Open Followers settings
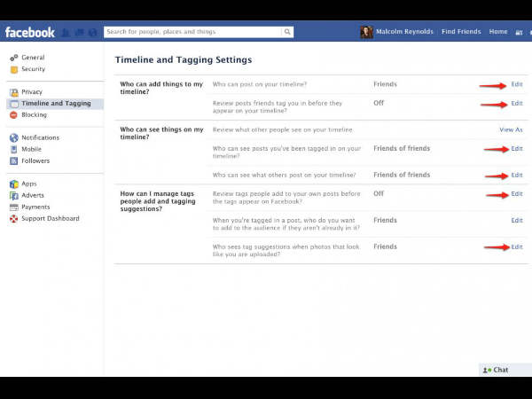Image resolution: width=532 pixels, height=399 pixels. (x=35, y=160)
